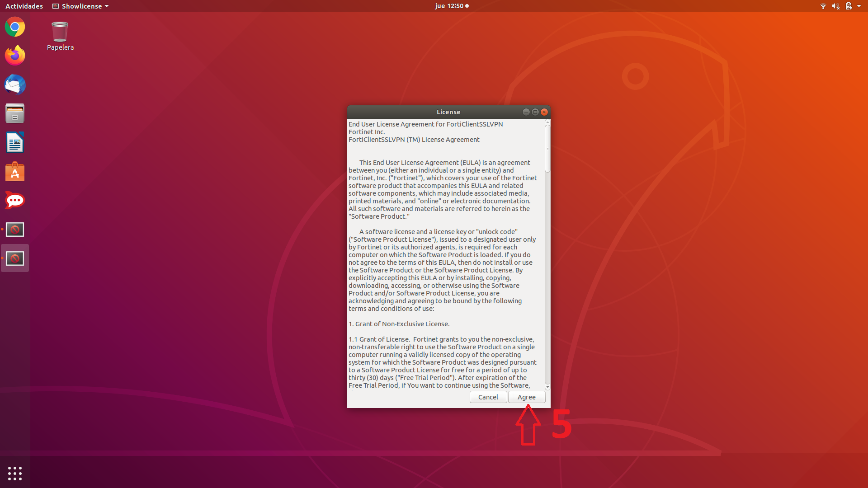
Task: Open the Files manager icon
Action: pyautogui.click(x=15, y=113)
